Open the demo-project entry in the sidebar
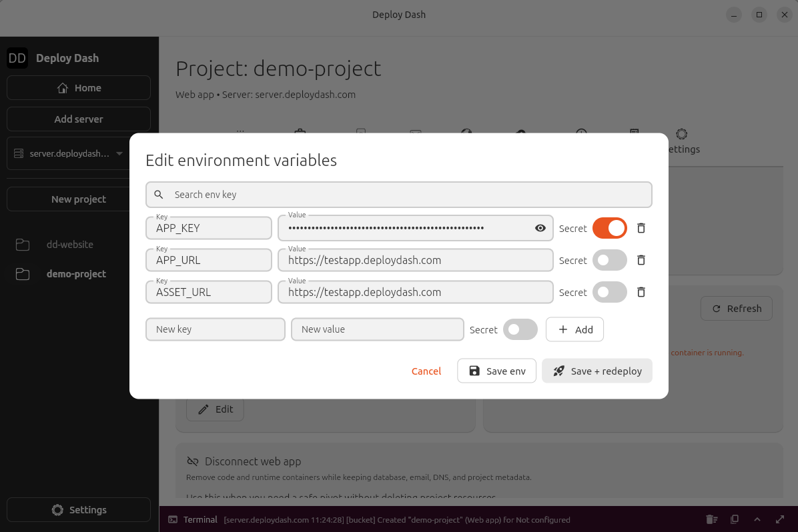Viewport: 798px width, 532px height. point(76,273)
